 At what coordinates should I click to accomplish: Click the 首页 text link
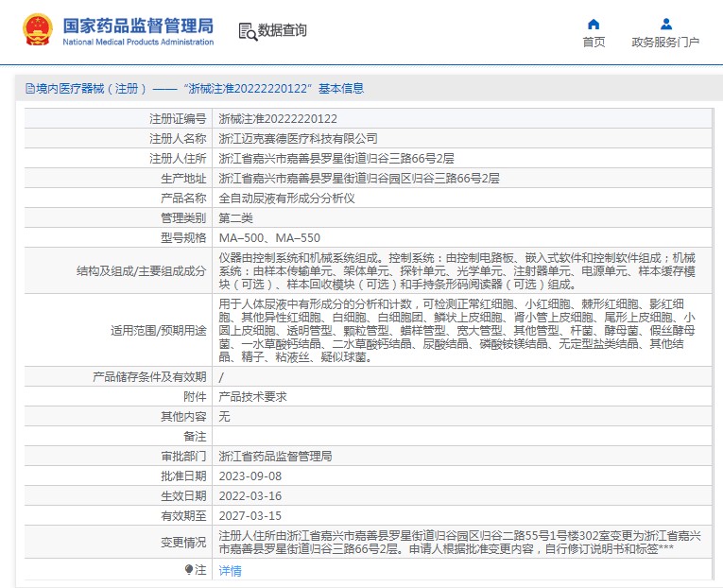594,42
